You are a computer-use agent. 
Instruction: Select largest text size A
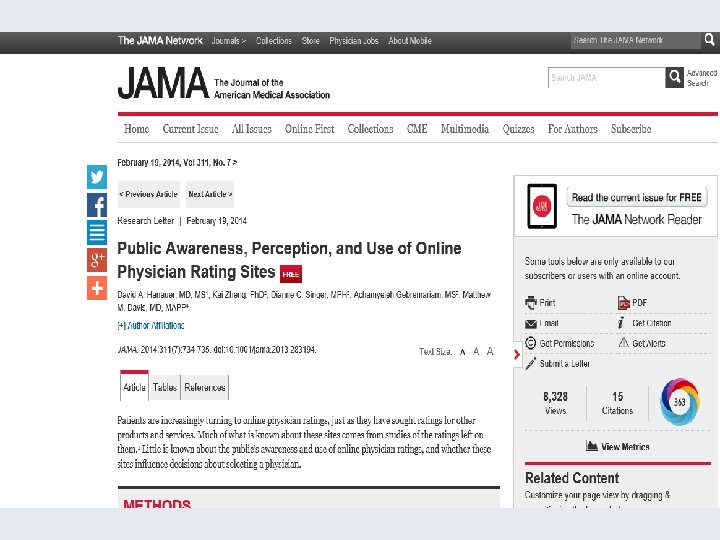(x=490, y=351)
